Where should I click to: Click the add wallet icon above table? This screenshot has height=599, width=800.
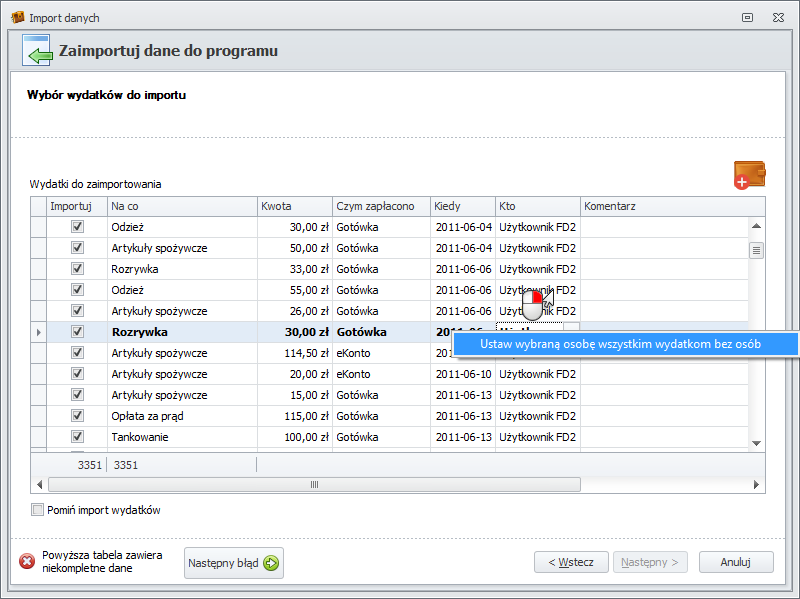[x=749, y=175]
